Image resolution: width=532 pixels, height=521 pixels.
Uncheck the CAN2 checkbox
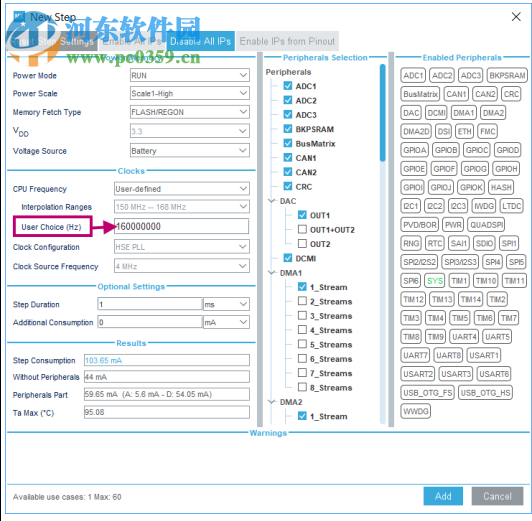[288, 172]
